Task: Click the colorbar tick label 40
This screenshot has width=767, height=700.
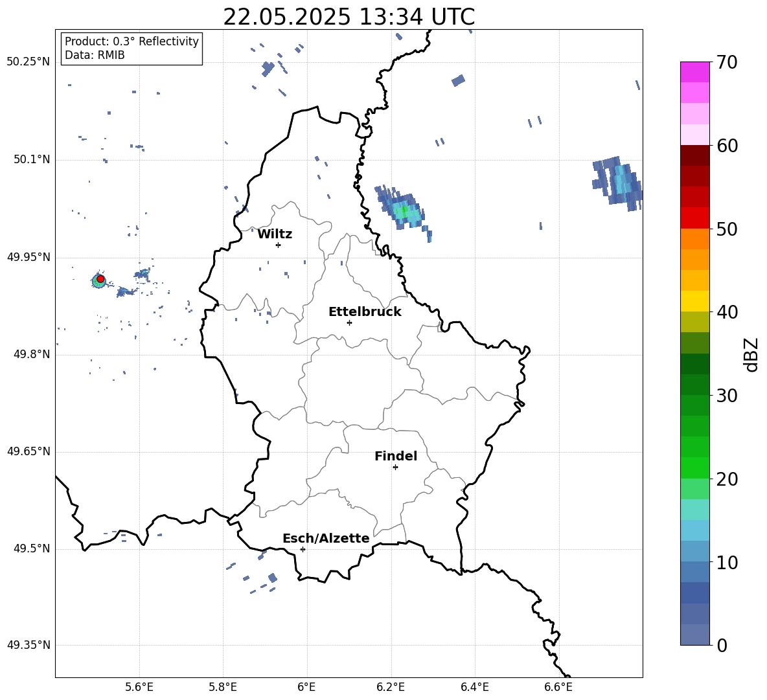Action: [x=727, y=312]
